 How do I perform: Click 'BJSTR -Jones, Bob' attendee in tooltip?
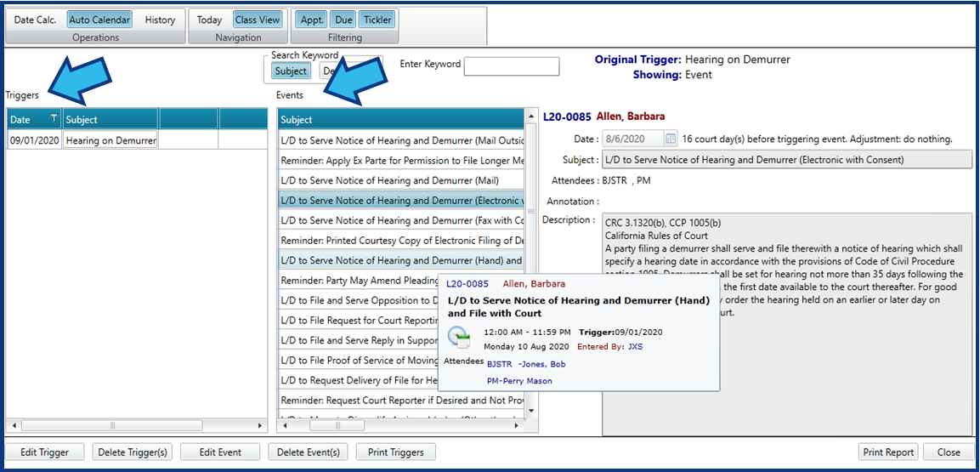[x=526, y=364]
